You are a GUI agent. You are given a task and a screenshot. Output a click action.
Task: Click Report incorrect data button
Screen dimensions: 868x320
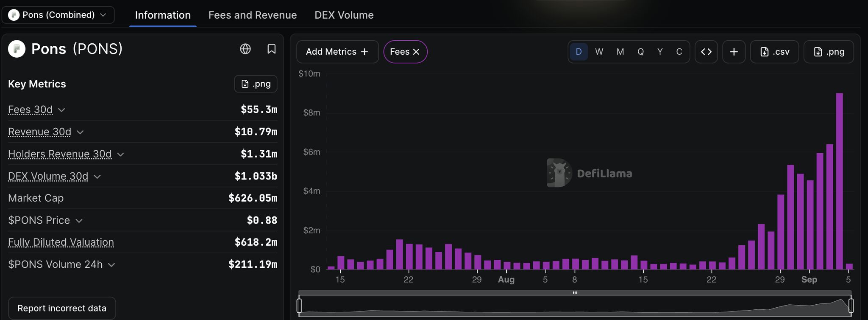62,308
